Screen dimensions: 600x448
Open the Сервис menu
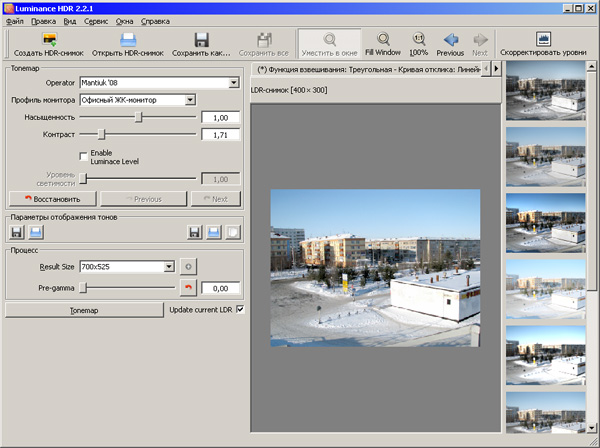click(x=97, y=20)
